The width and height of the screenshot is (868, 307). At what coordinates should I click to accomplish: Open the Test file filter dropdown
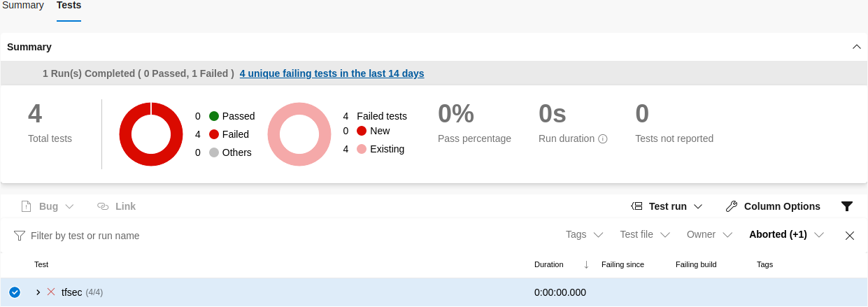tap(644, 235)
